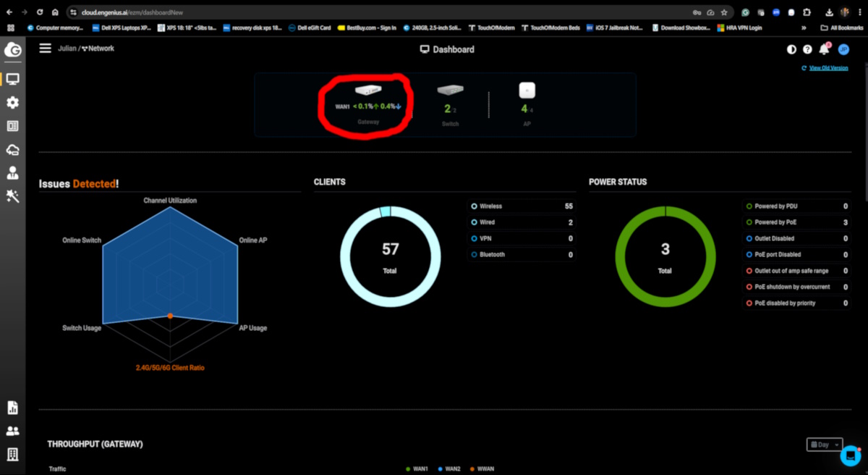
Task: Select the Powered by PDU row
Action: pos(796,206)
